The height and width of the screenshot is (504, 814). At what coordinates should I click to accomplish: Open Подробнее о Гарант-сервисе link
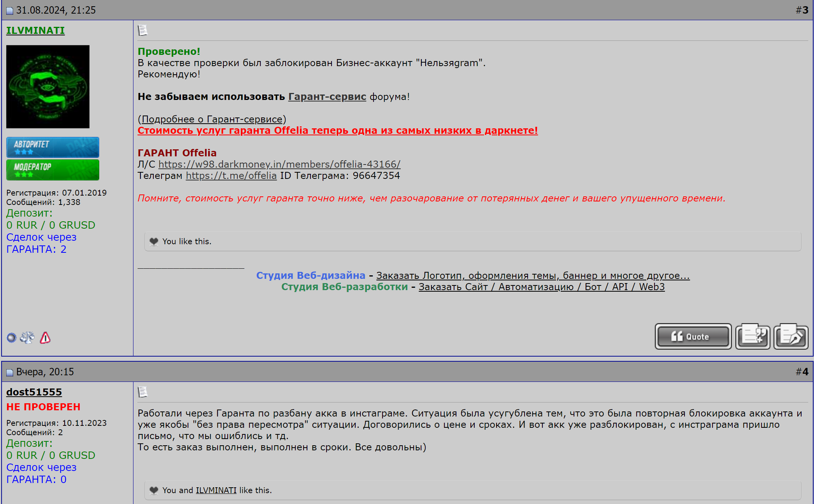(x=212, y=119)
